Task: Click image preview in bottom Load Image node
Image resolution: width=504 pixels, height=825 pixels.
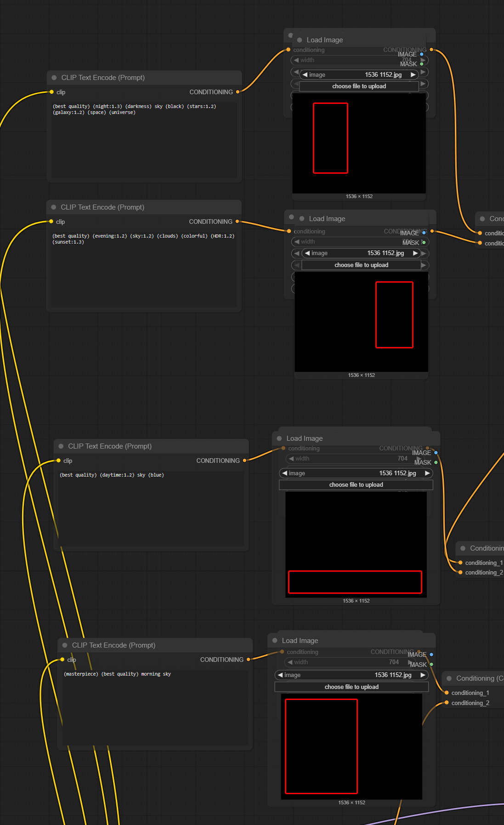Action: 351,746
